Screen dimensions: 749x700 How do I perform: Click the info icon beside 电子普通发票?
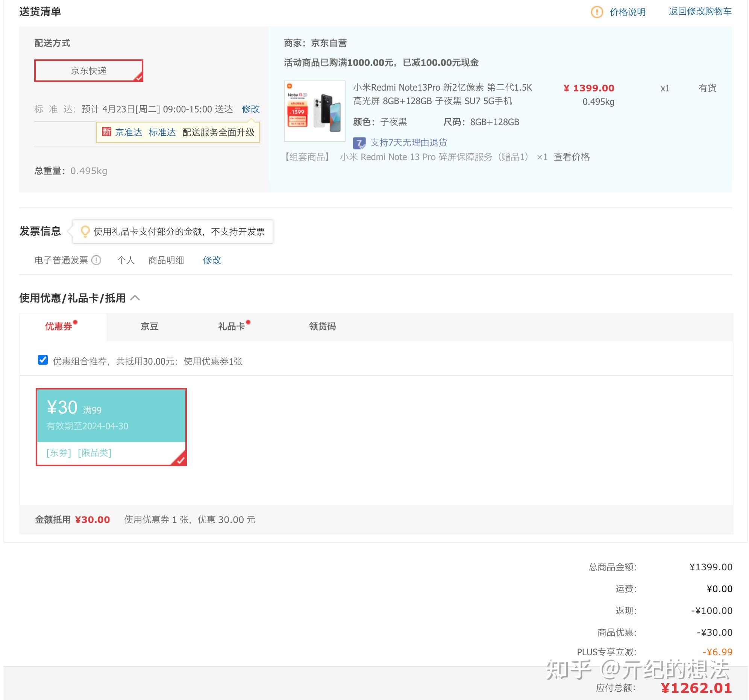click(97, 260)
